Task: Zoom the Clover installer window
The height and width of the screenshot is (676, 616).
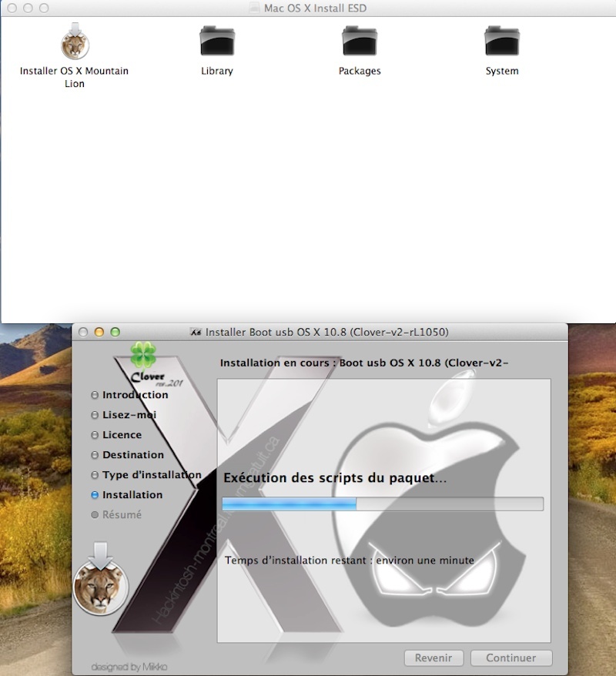Action: (x=115, y=332)
